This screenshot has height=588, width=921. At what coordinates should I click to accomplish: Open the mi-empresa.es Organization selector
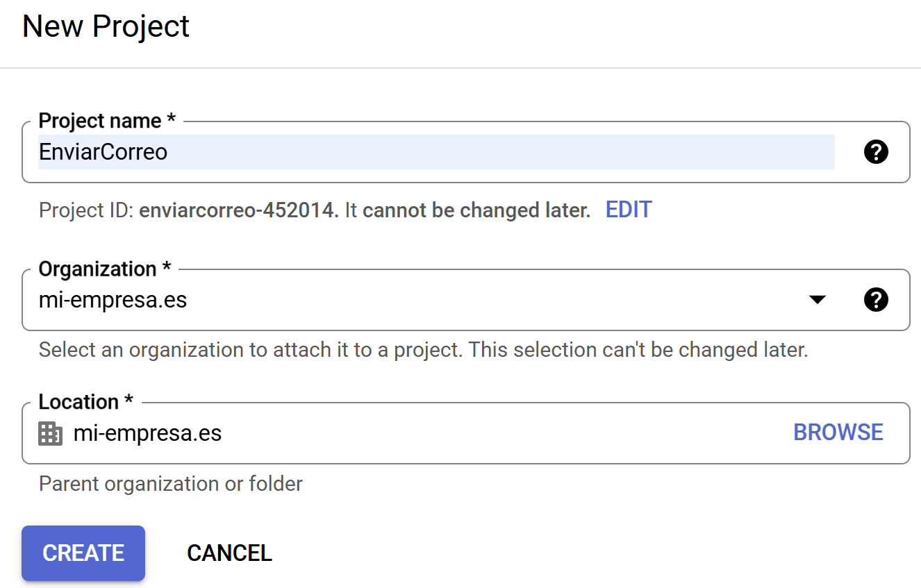(417, 300)
